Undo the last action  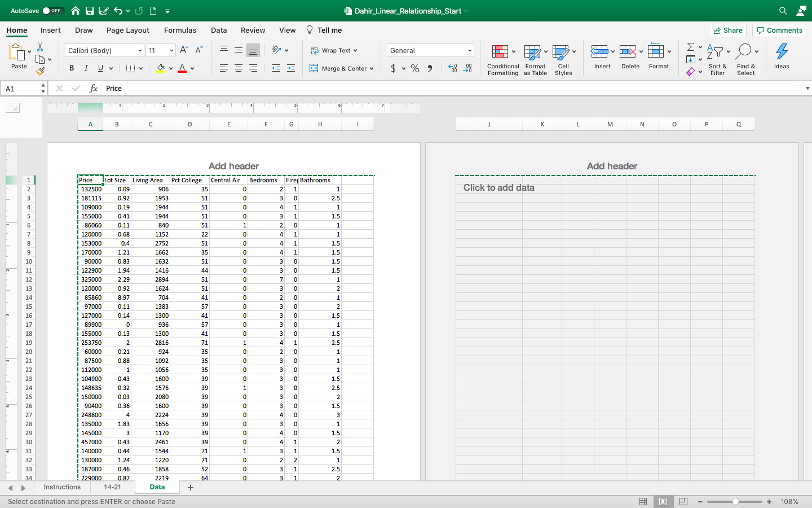118,11
